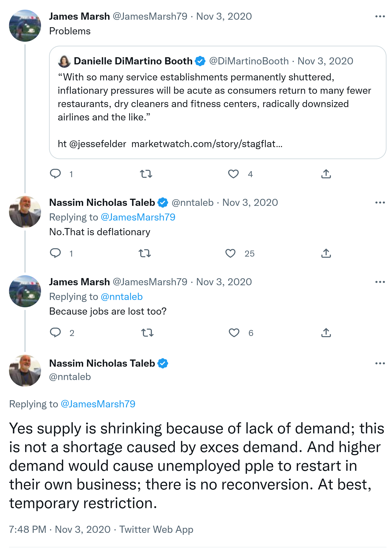392x551 pixels.
Task: Like the tweet with 25 likes
Action: tap(230, 253)
